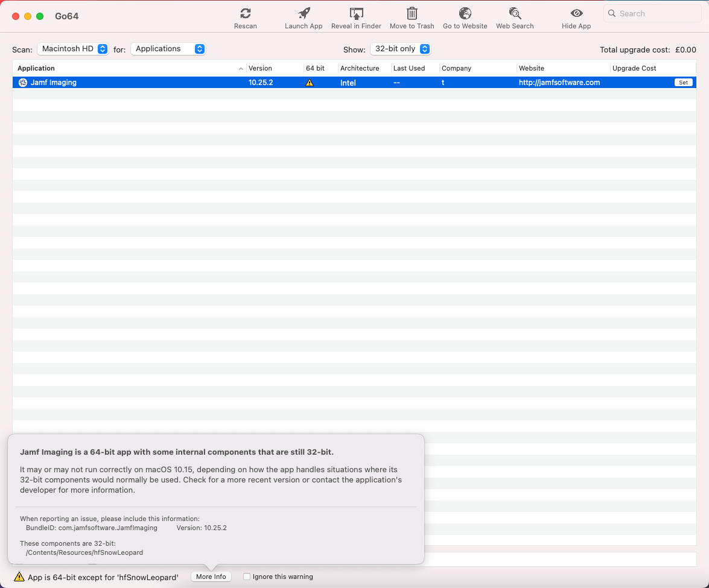This screenshot has height=588, width=709.
Task: Click the Web Search toolbar icon
Action: click(x=515, y=14)
